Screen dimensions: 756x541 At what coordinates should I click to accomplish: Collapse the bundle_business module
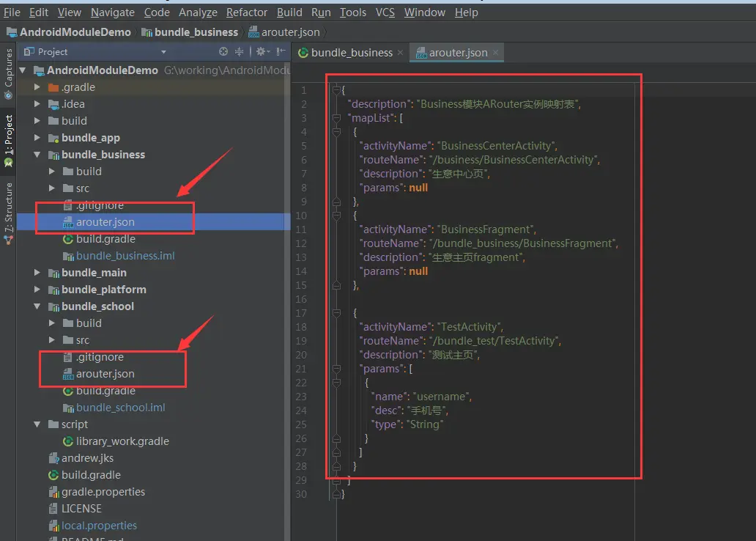pos(37,155)
